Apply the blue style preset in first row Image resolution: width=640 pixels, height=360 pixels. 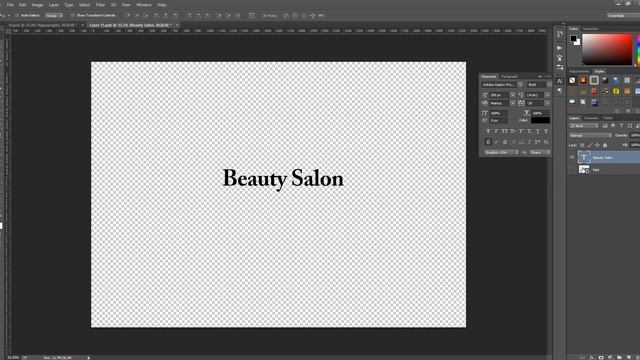coord(616,80)
